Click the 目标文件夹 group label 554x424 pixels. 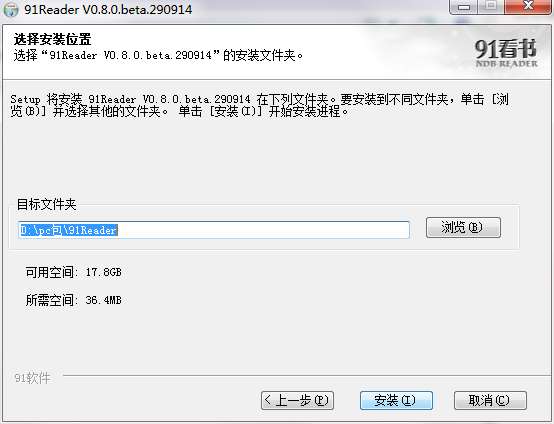click(47, 204)
